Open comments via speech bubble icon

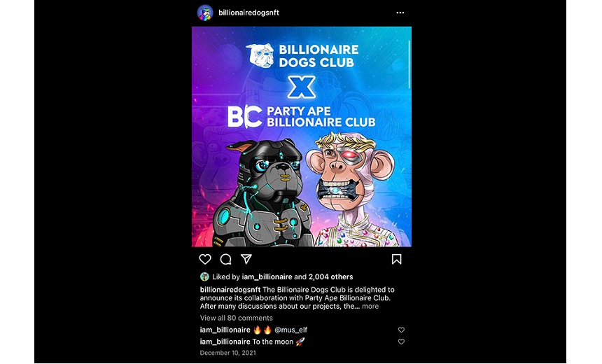(x=225, y=260)
